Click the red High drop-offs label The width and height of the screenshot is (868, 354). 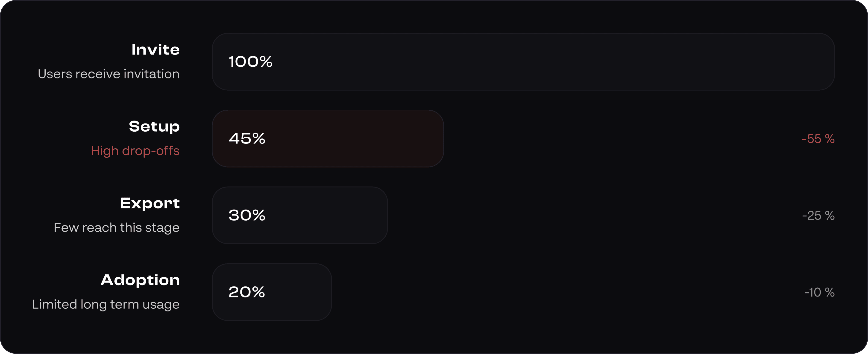tap(135, 151)
